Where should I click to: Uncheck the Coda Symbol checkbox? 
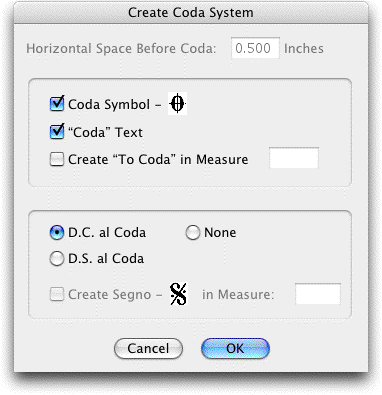pyautogui.click(x=57, y=104)
